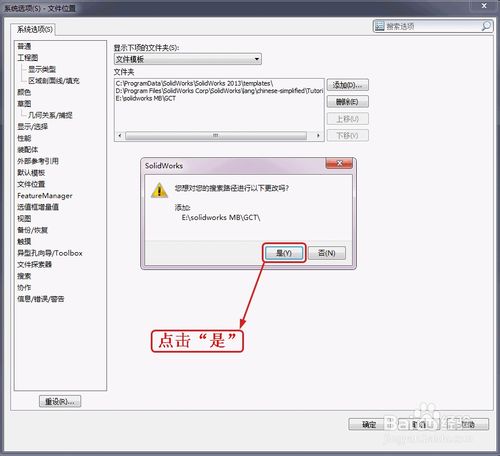
Task: Click the 否(N) button in SolidWorks prompt
Action: pyautogui.click(x=327, y=253)
